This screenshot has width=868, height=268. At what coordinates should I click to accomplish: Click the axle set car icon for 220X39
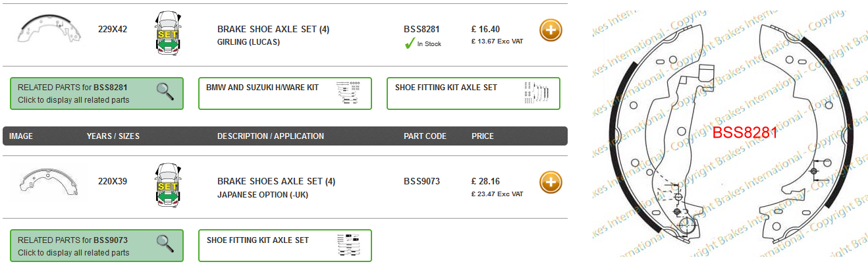(x=168, y=185)
